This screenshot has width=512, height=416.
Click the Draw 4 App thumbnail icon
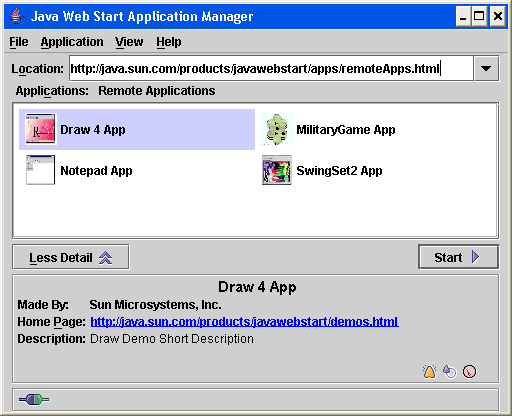coord(40,129)
